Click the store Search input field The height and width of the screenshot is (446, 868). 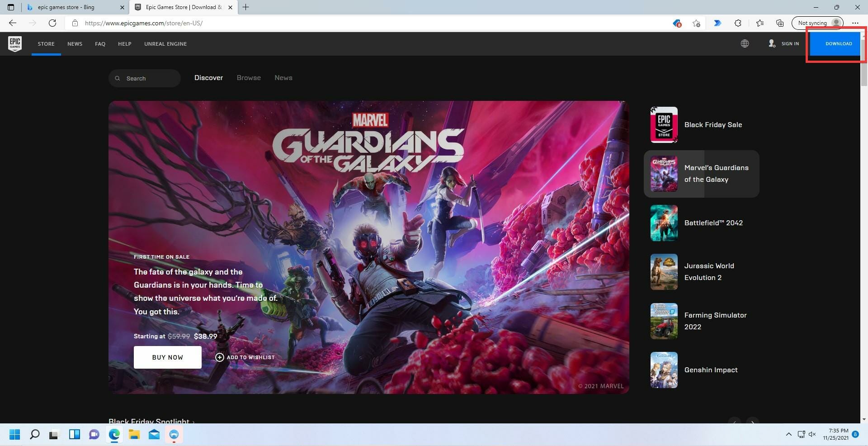tap(145, 78)
